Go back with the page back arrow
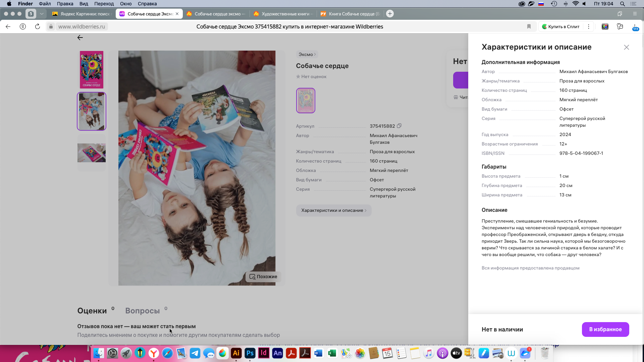This screenshot has width=644, height=362. (80, 38)
